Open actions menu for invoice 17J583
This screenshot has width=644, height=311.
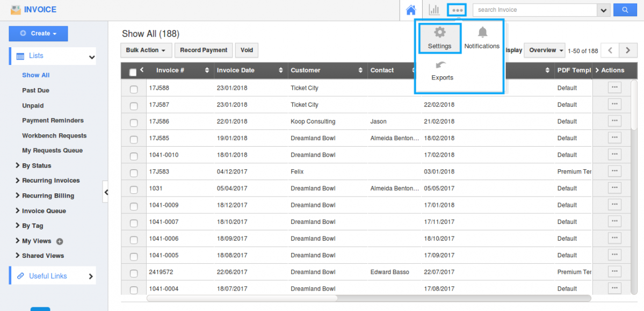click(614, 171)
